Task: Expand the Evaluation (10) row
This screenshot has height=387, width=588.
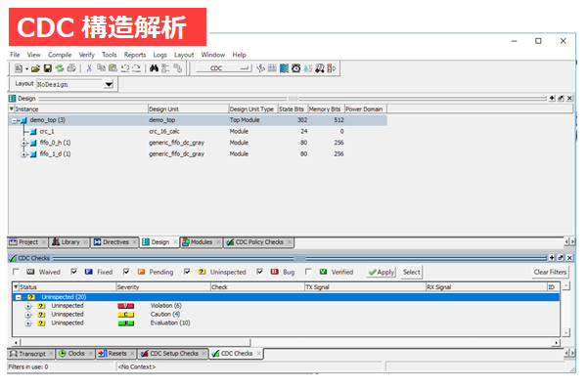Action: (28, 322)
